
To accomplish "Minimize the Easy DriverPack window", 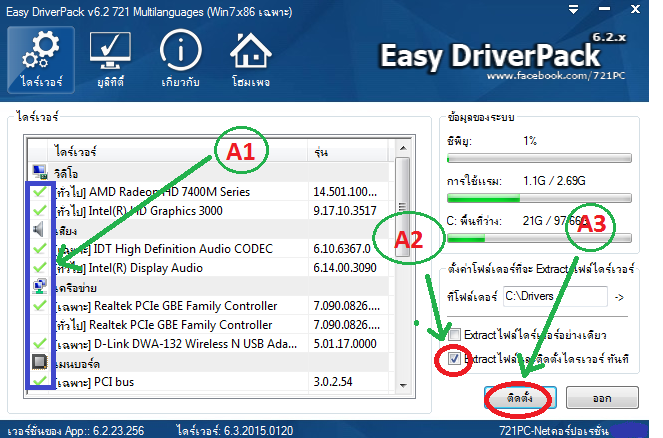I will [x=604, y=9].
